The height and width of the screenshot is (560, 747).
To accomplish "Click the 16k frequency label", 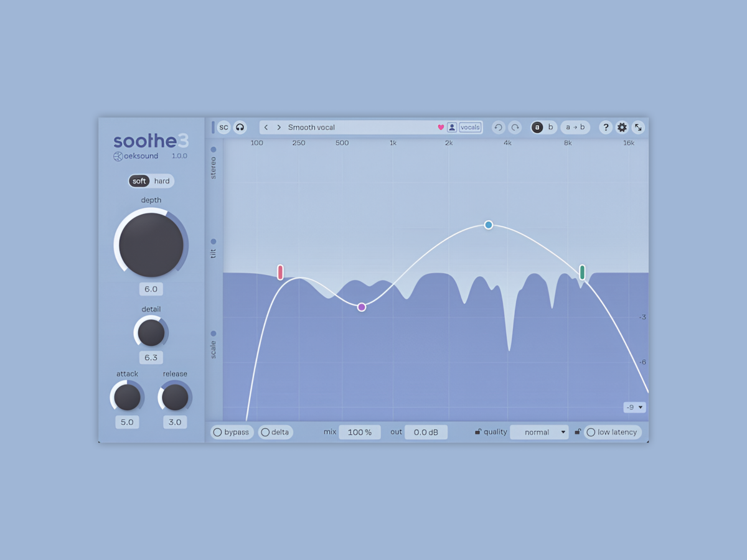I will (x=629, y=143).
